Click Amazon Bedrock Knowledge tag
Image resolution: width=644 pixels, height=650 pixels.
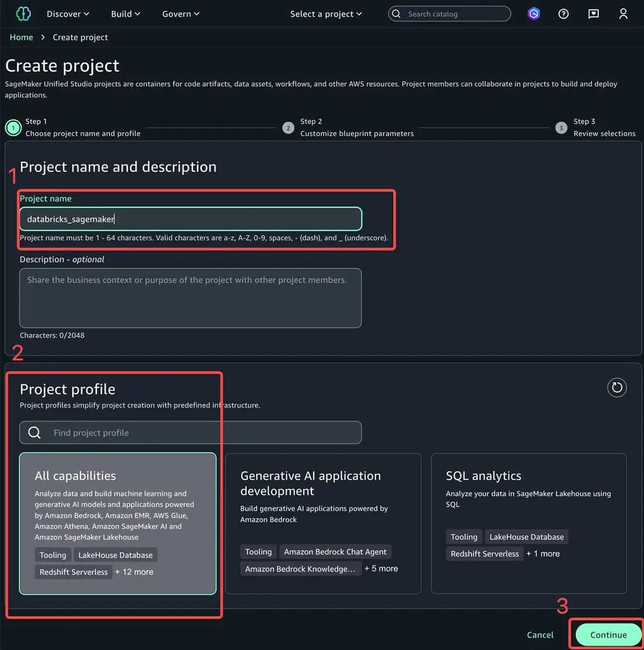pyautogui.click(x=300, y=569)
